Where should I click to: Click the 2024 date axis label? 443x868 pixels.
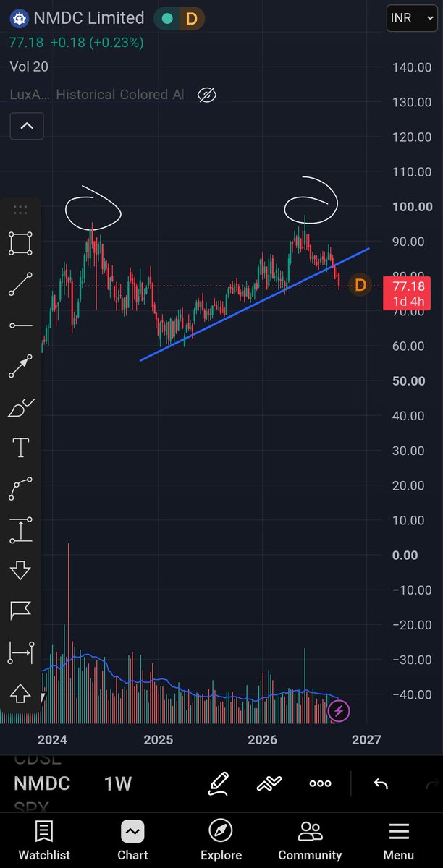point(52,739)
